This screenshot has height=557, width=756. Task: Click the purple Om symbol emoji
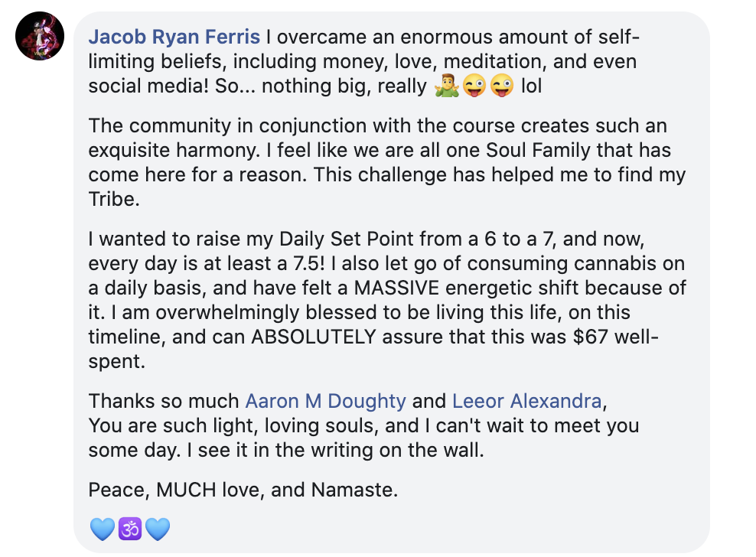coord(130,529)
